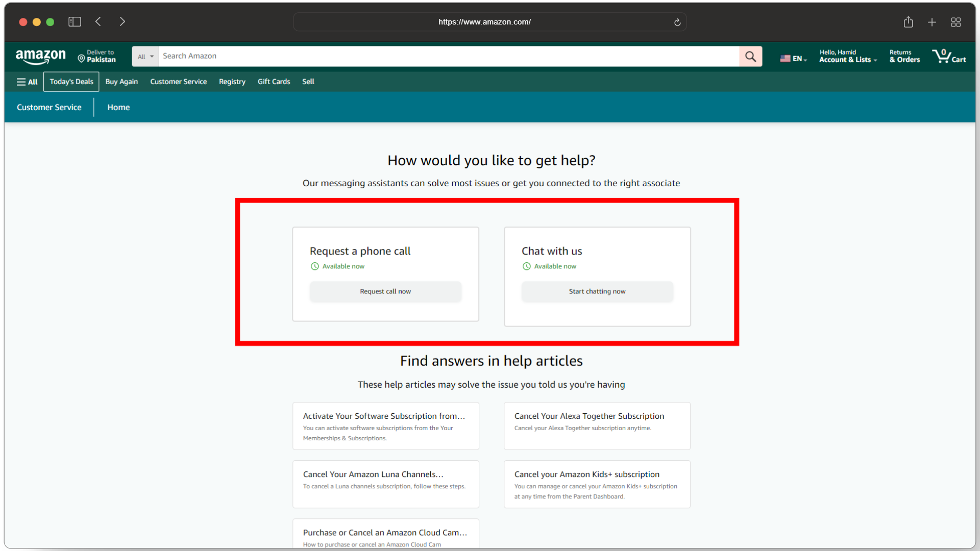Click the browser reload icon

(x=677, y=22)
